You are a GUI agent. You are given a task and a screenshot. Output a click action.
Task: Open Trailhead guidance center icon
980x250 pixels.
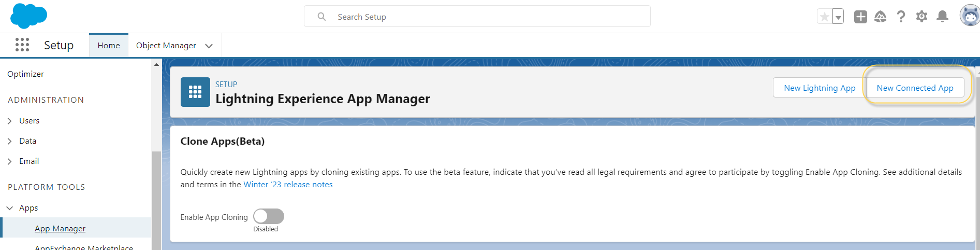880,17
